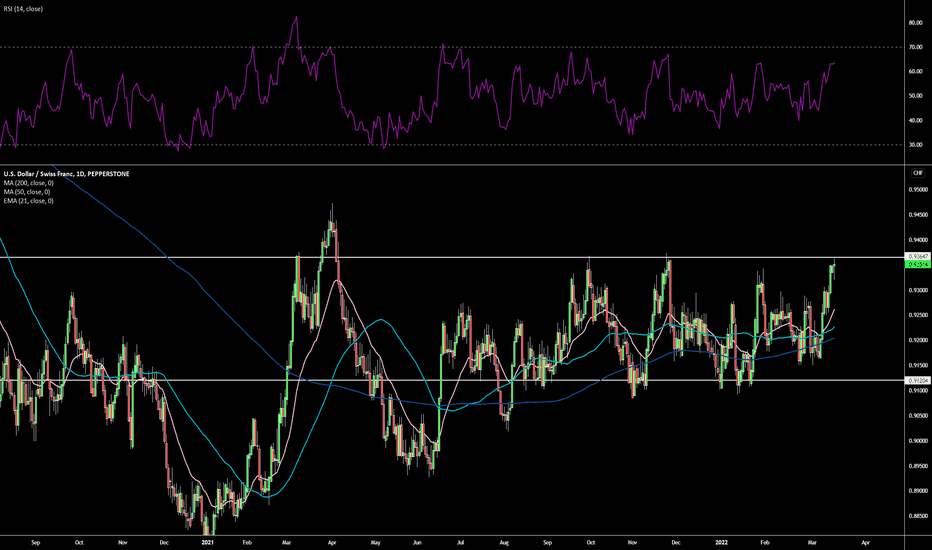The image size is (932, 550).
Task: Click the 0.91500 price axis label
Action: coord(917,365)
